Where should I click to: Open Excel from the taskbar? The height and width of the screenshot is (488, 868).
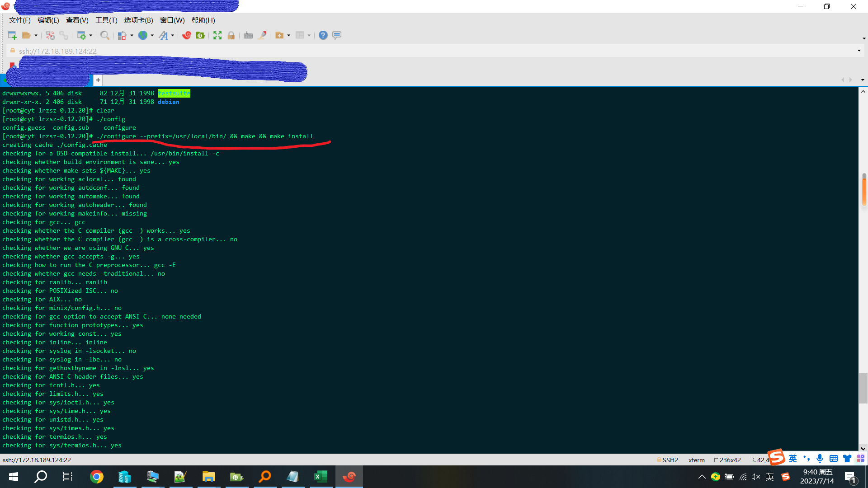(x=321, y=477)
